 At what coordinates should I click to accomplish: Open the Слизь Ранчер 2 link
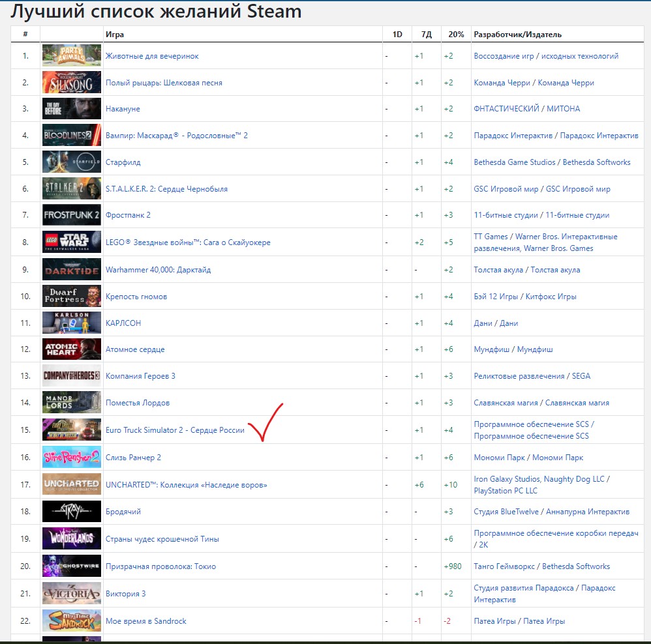pyautogui.click(x=133, y=458)
